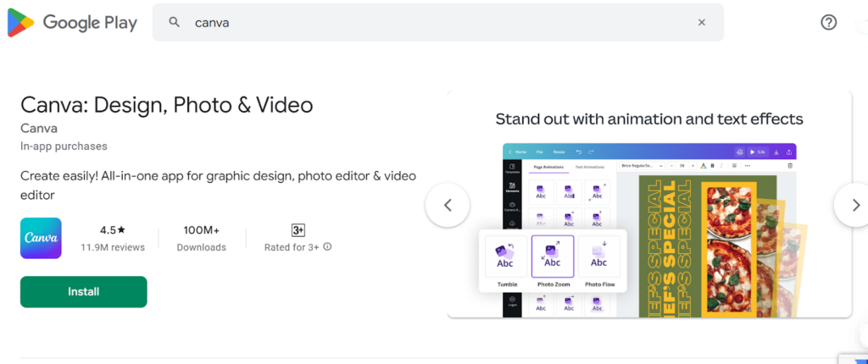Image resolution: width=868 pixels, height=364 pixels.
Task: Select the Photo Flow animation icon
Action: click(x=599, y=256)
